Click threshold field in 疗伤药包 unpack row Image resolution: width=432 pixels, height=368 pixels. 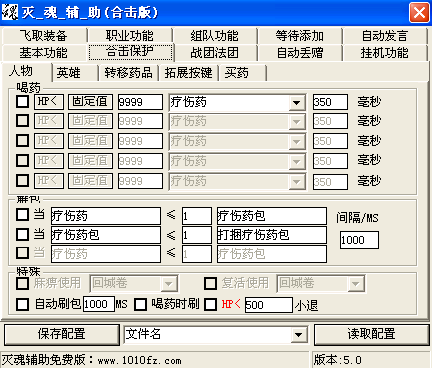coord(197,235)
